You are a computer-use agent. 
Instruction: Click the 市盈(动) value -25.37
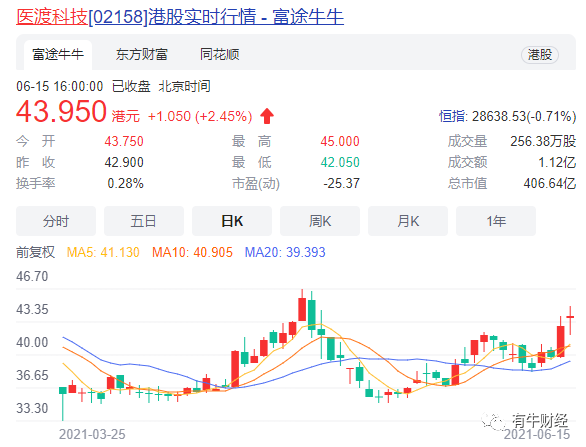point(341,183)
